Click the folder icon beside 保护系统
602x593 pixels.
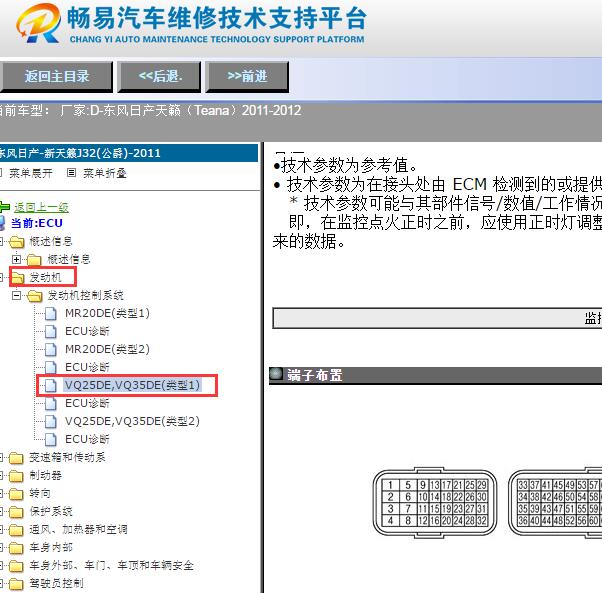tap(16, 512)
